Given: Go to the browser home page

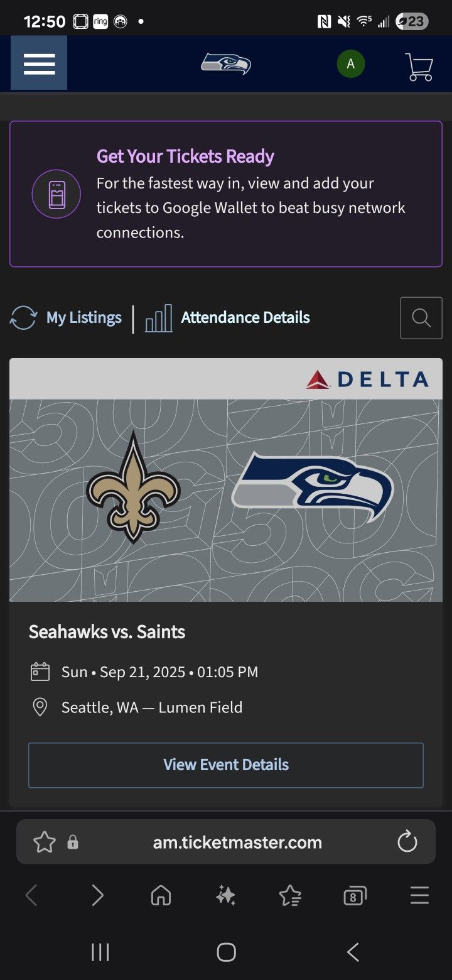Looking at the screenshot, I should pyautogui.click(x=161, y=895).
